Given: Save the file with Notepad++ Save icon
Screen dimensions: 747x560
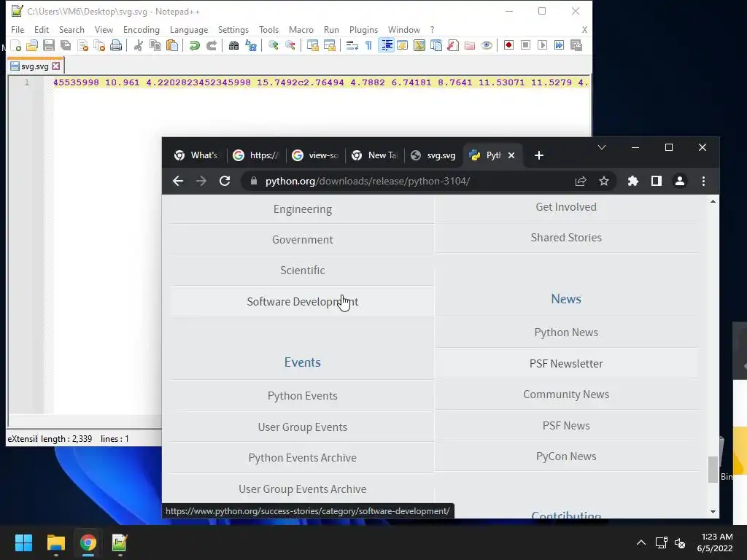Looking at the screenshot, I should 49,45.
